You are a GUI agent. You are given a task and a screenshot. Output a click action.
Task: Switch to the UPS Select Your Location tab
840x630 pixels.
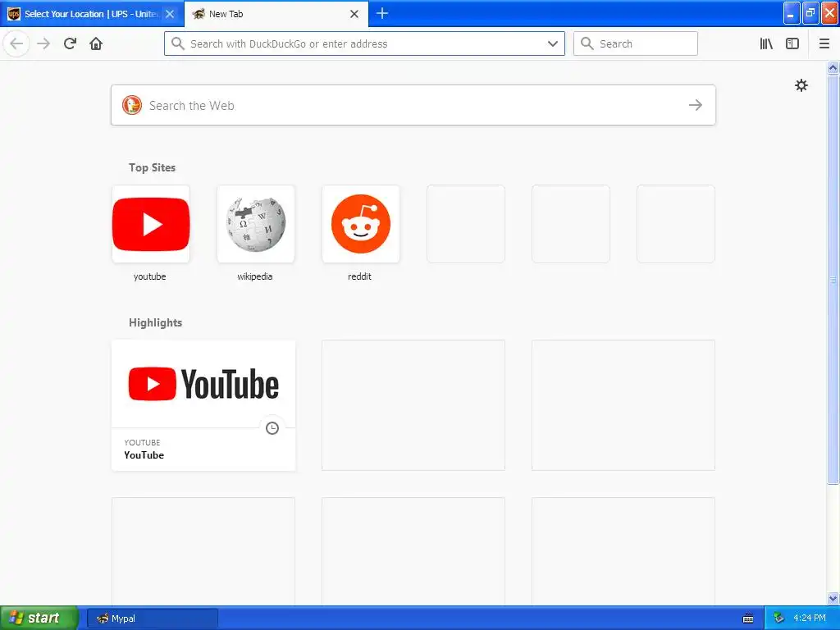pyautogui.click(x=91, y=14)
